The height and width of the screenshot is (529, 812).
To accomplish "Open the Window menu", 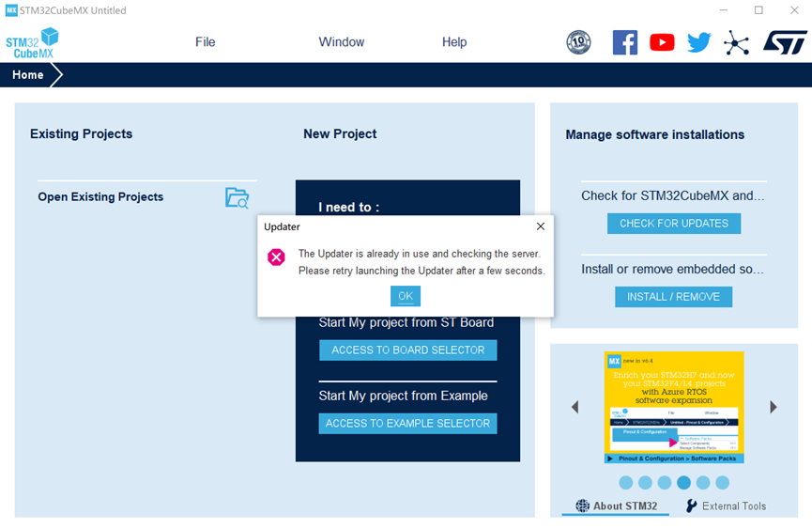I will (342, 42).
